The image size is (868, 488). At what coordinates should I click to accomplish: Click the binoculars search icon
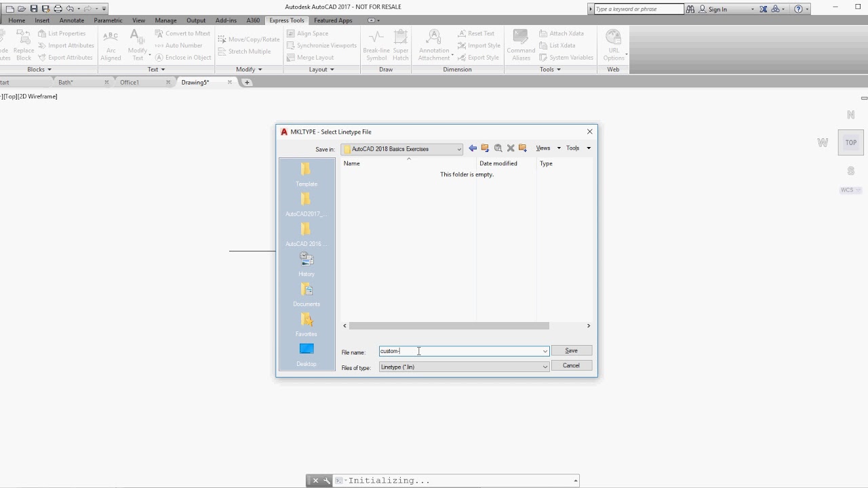(690, 9)
